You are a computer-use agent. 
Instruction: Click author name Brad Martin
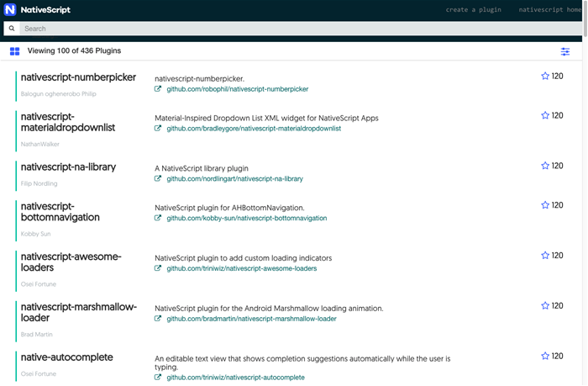pos(37,335)
